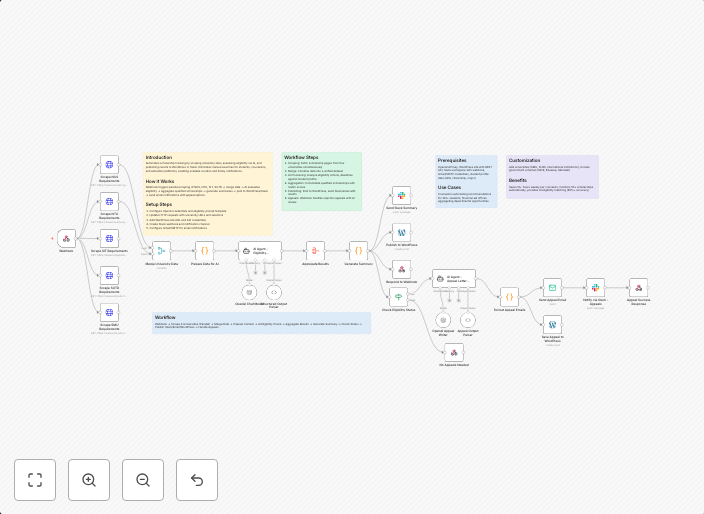The width and height of the screenshot is (704, 514).
Task: Open the Prepare Data for AI node
Action: (204, 251)
